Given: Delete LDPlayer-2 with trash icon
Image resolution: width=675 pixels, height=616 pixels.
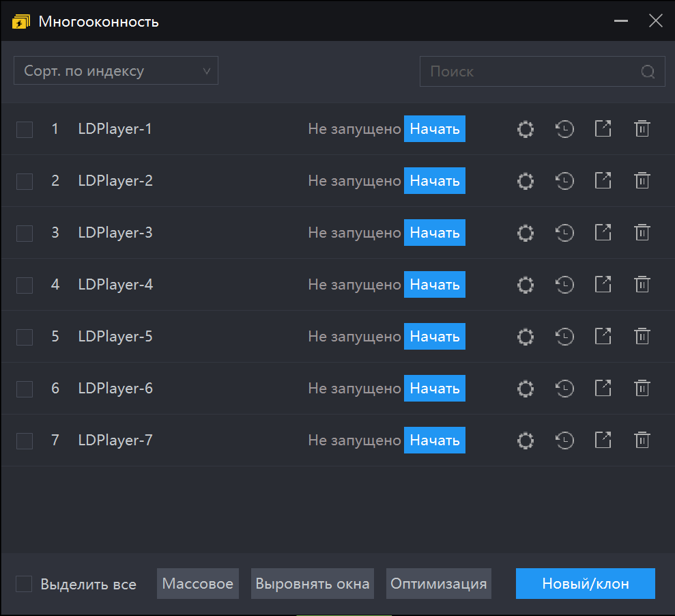Looking at the screenshot, I should point(642,180).
